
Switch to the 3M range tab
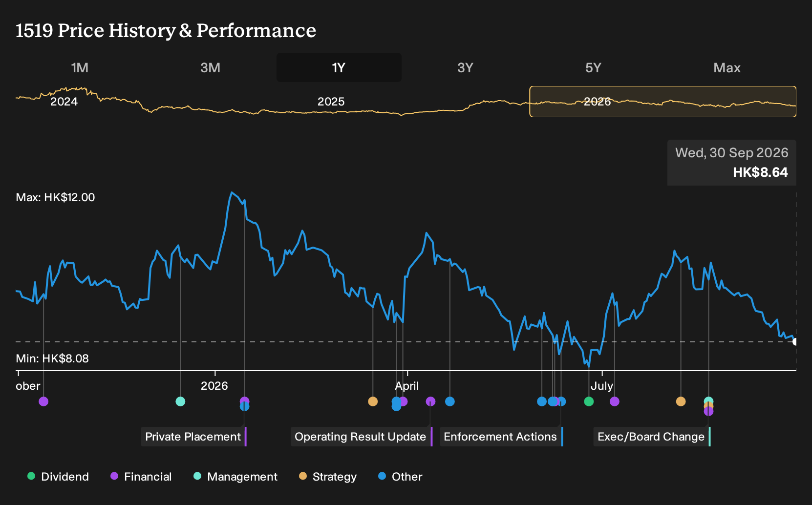[210, 67]
